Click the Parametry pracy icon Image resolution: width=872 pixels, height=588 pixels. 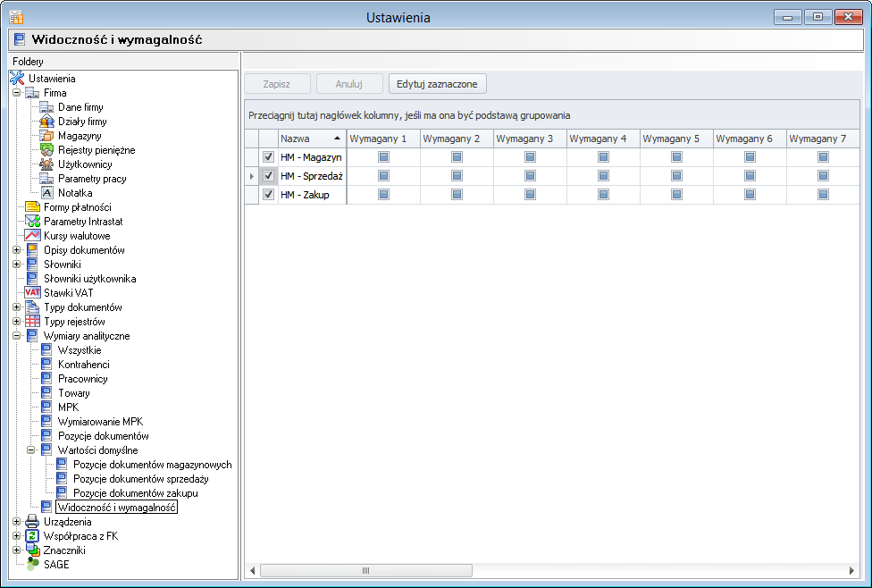pos(46,179)
